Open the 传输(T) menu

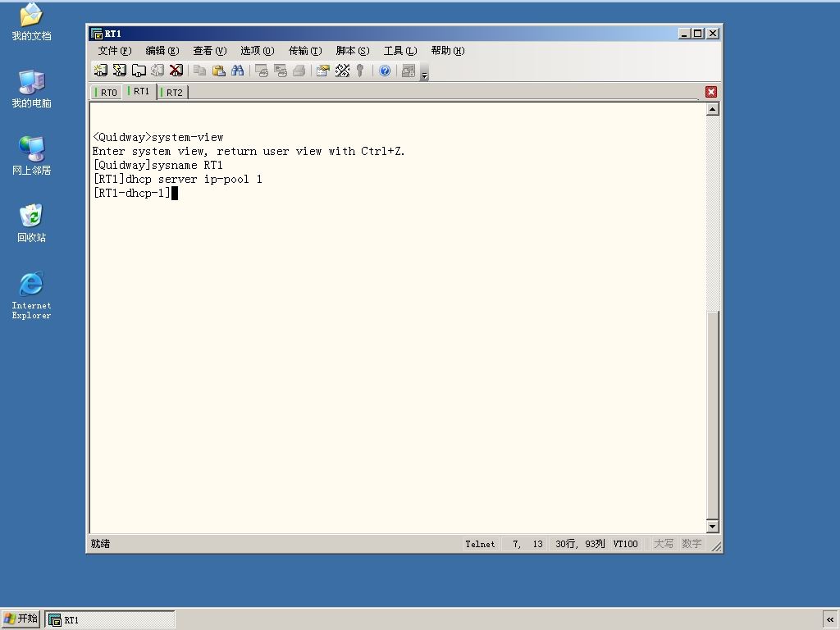click(305, 51)
